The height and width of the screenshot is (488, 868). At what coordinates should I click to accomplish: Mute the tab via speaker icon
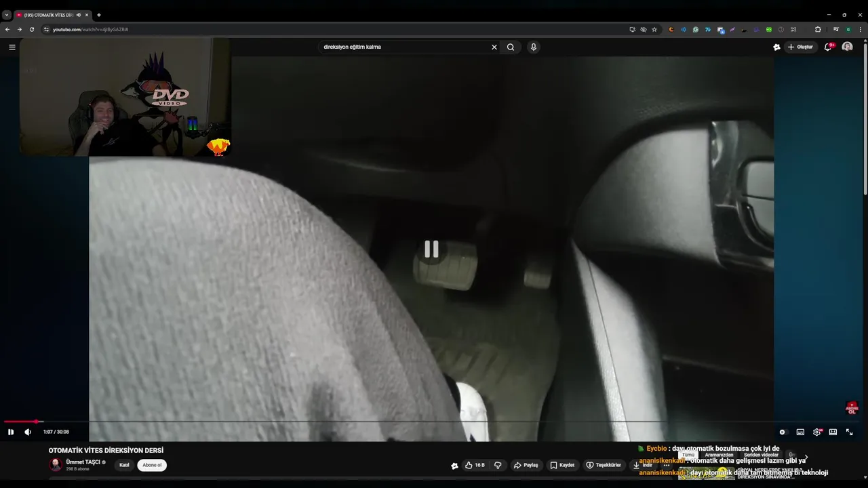[79, 15]
